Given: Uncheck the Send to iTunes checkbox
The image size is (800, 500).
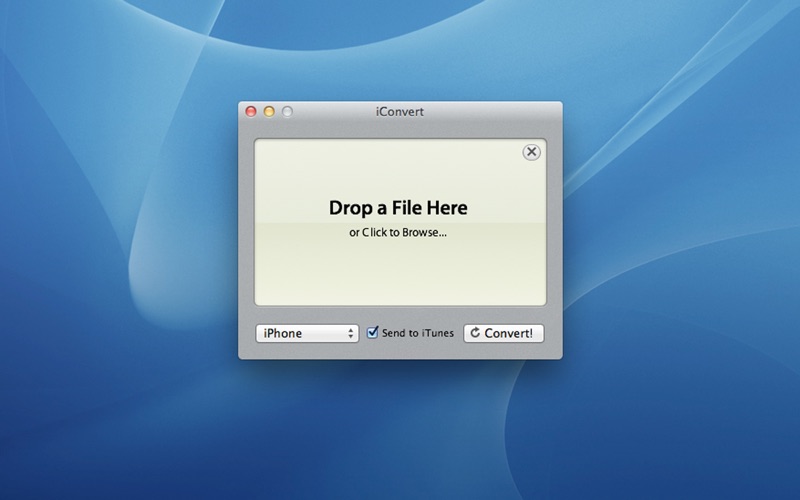Looking at the screenshot, I should pos(372,333).
